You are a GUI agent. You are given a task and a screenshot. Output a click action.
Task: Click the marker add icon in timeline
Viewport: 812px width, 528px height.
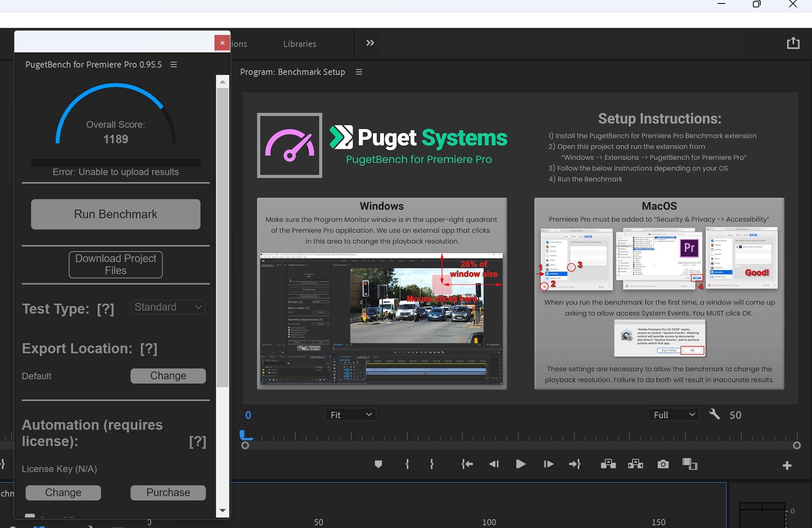tap(378, 464)
